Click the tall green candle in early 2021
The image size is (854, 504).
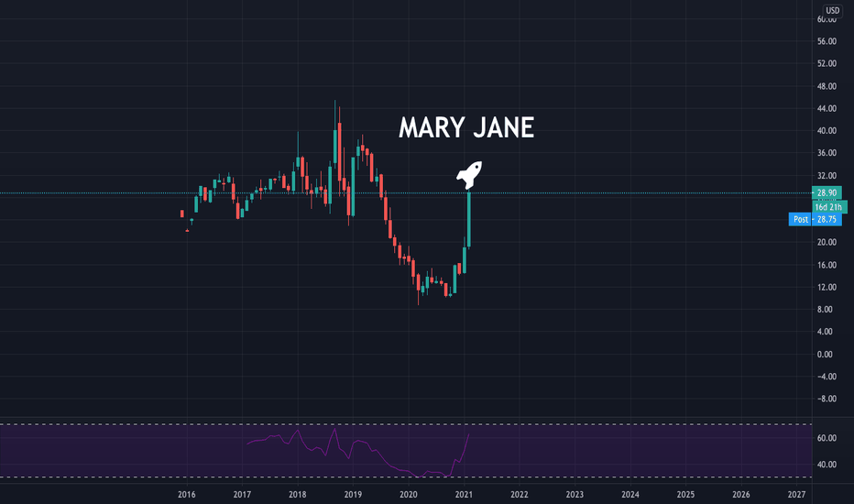(469, 220)
